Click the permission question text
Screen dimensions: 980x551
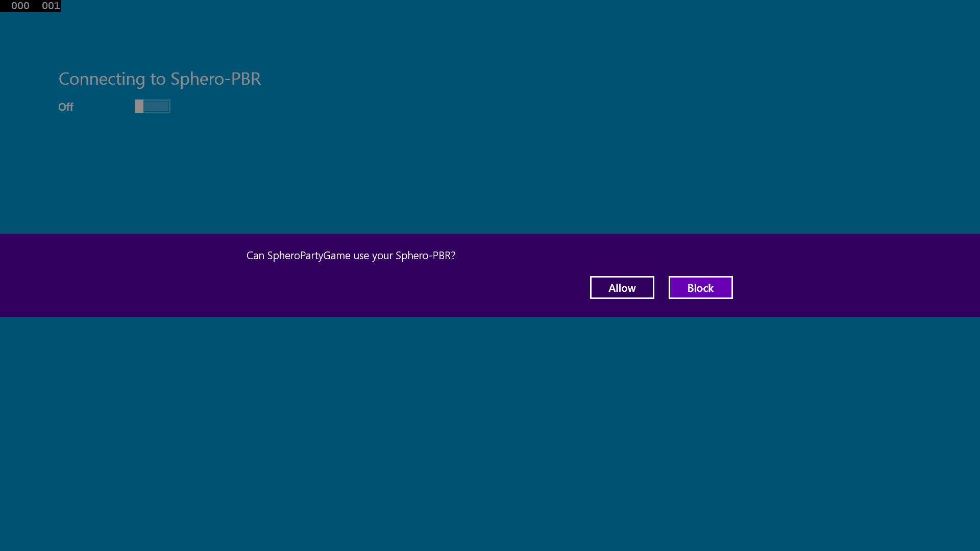350,256
